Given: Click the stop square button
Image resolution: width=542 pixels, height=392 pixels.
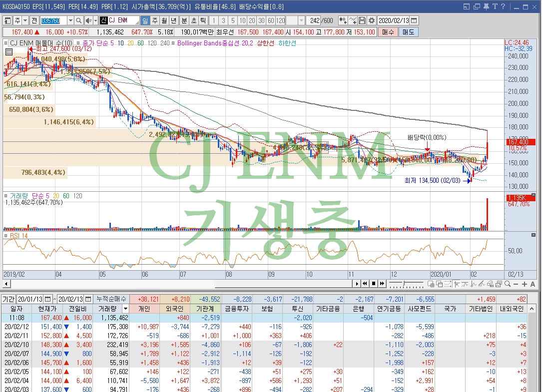Looking at the screenshot, I should click(x=374, y=284).
